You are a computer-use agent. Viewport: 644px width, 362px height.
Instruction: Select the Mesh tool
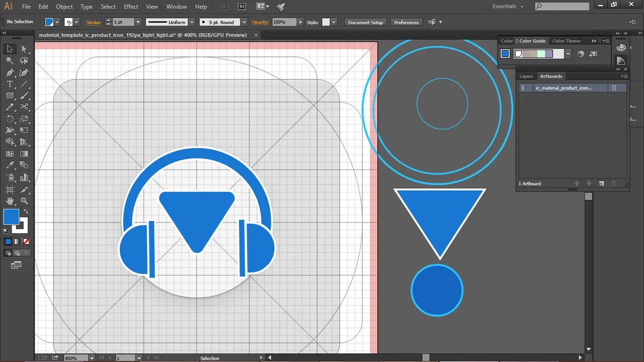coord(10,154)
